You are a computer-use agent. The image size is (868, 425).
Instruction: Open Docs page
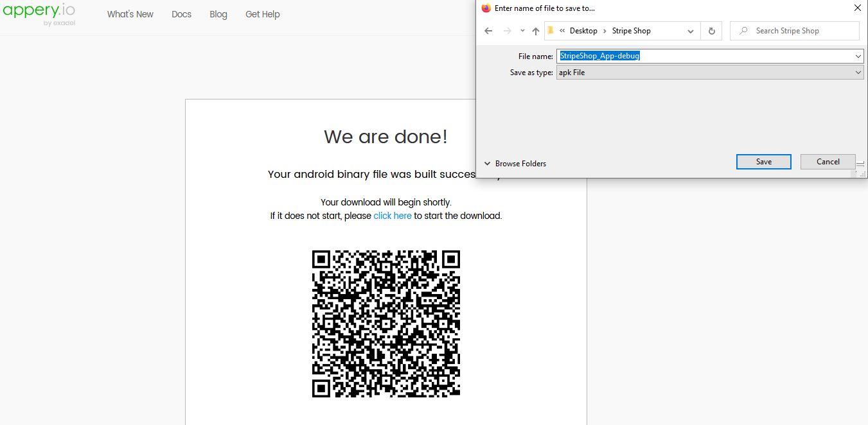[182, 14]
